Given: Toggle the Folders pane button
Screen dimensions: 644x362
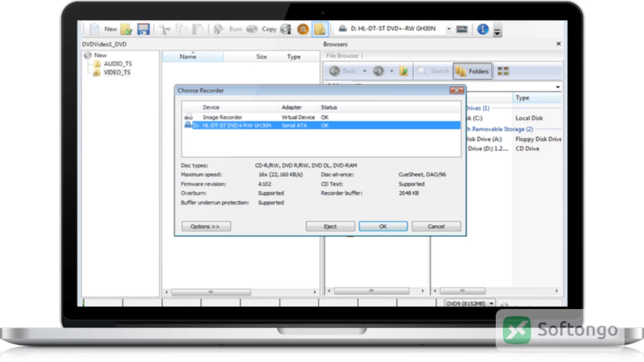Looking at the screenshot, I should pos(472,71).
